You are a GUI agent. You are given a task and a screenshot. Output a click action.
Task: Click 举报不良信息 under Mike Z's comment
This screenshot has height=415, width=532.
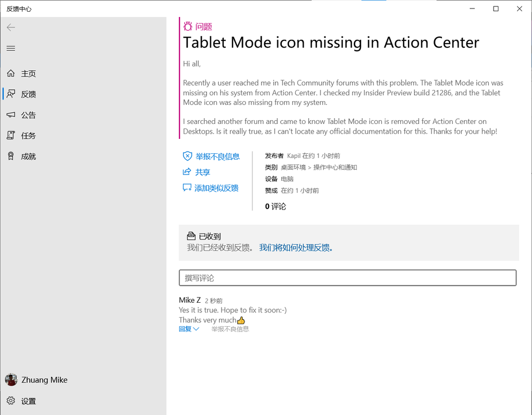pyautogui.click(x=230, y=329)
